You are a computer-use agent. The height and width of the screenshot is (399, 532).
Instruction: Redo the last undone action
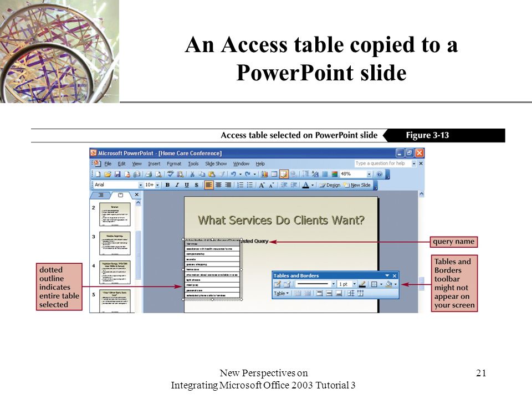(x=247, y=174)
